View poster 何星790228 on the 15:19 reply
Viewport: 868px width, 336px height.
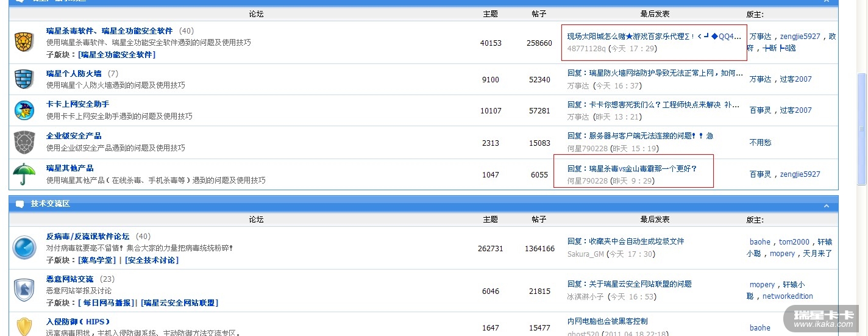(x=587, y=148)
